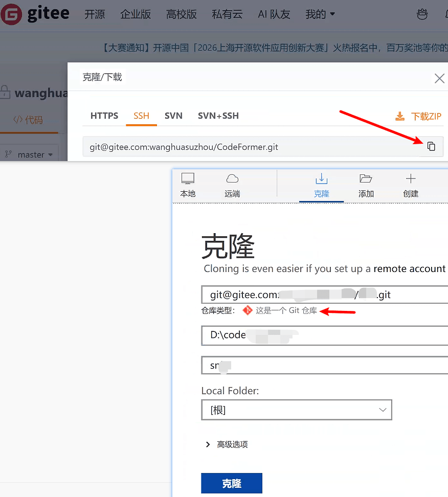Click the mascot icon in Gitee header
Screen dimensions: 448x497
(422, 14)
